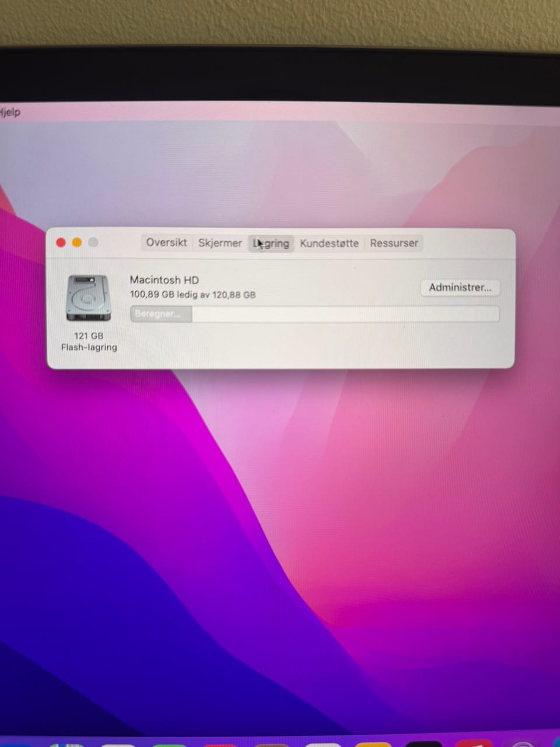The image size is (560, 747).
Task: Minimize the window with yellow button
Action: (x=77, y=242)
